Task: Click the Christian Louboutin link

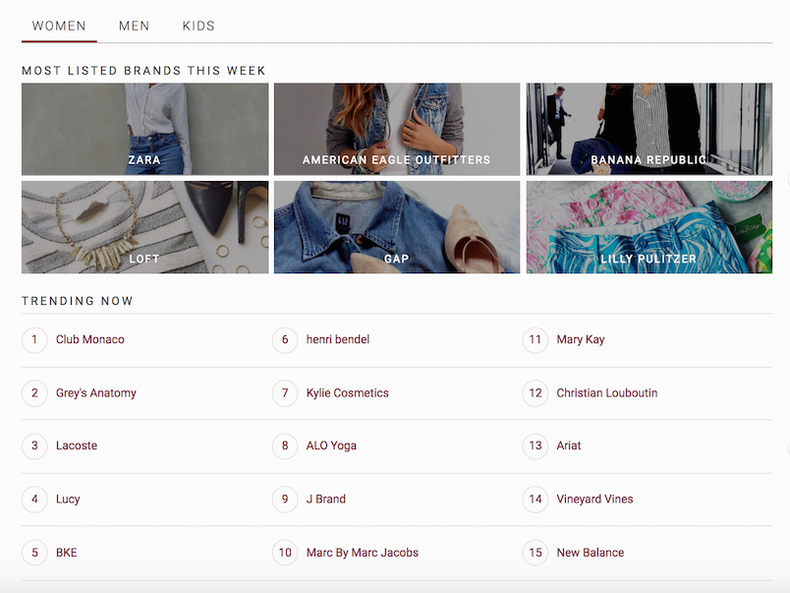Action: [607, 393]
